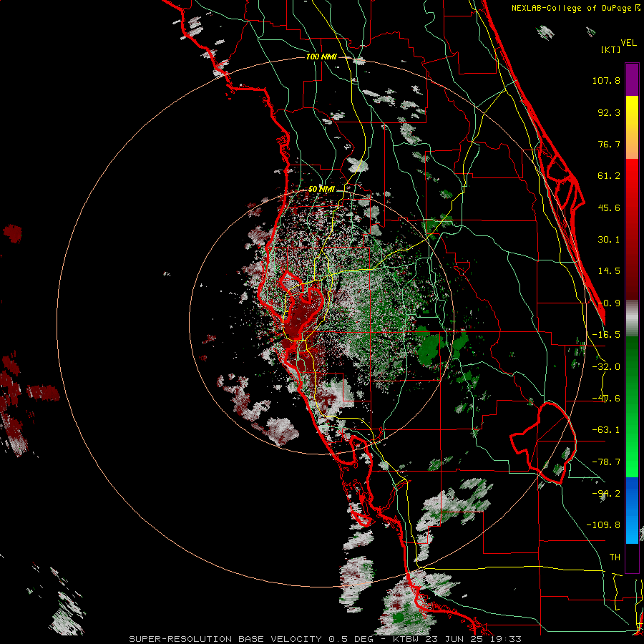Pick the red segment of velocity scale
Viewport: 644px width, 644px height.
[x=632, y=229]
